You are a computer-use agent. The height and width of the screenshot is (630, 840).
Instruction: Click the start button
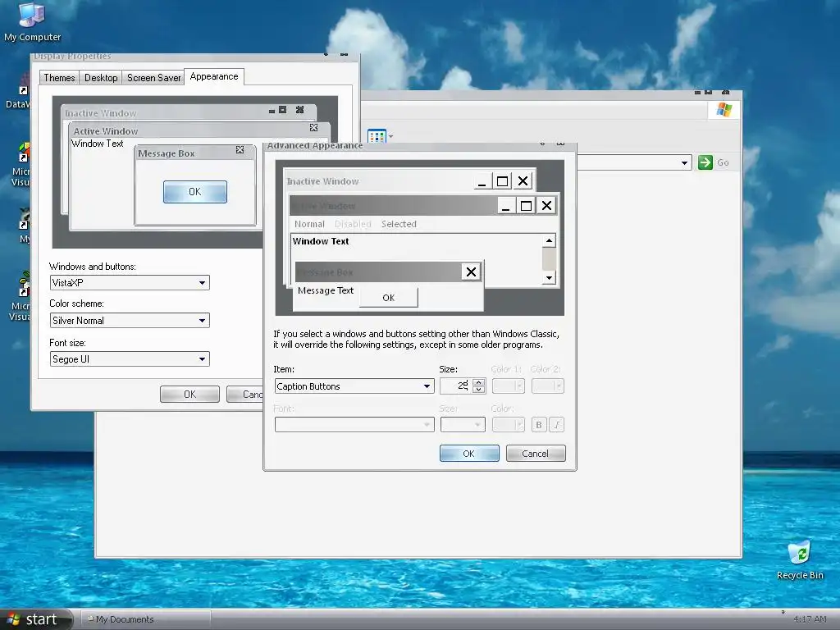pyautogui.click(x=36, y=619)
